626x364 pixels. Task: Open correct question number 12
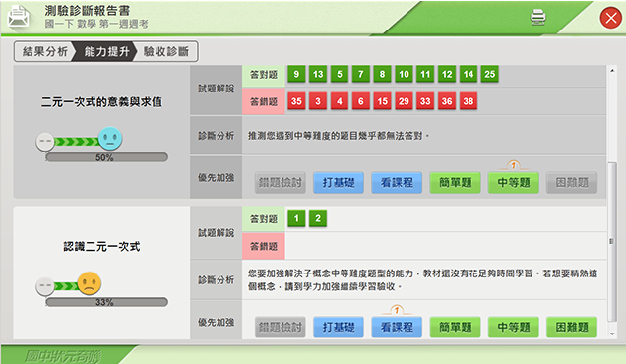447,74
